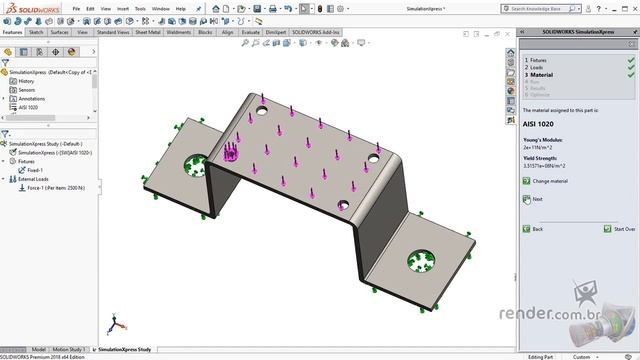The image size is (640, 360).
Task: Pin the SimulationXpress task pane
Action: [x=635, y=32]
